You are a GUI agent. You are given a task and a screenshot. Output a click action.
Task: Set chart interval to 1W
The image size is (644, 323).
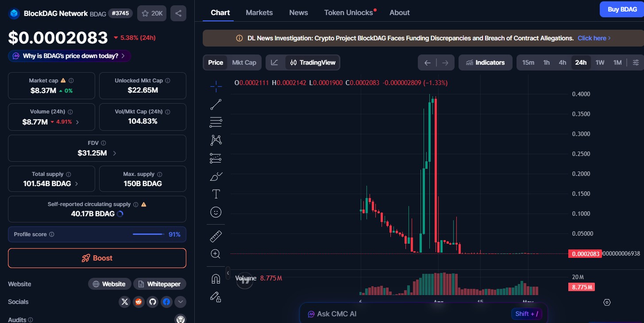pos(600,62)
